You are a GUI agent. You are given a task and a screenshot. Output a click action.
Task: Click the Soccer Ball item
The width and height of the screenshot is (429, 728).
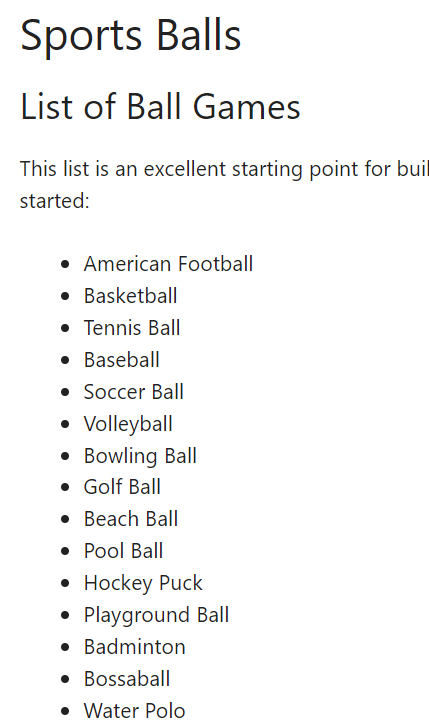click(x=134, y=391)
